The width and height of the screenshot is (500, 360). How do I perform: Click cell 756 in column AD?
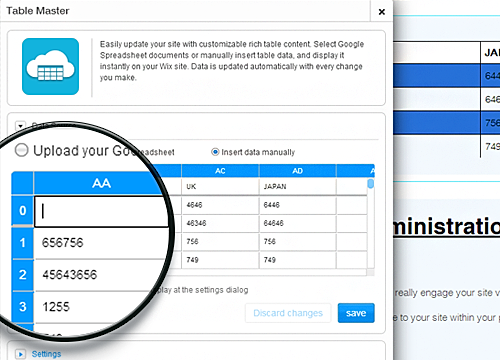pyautogui.click(x=297, y=241)
